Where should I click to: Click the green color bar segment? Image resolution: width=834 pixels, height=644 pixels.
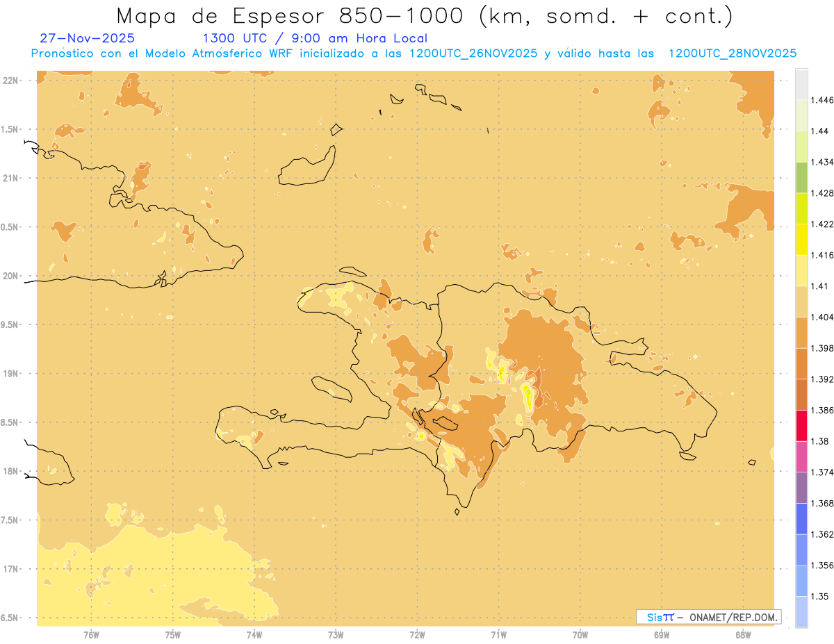801,177
